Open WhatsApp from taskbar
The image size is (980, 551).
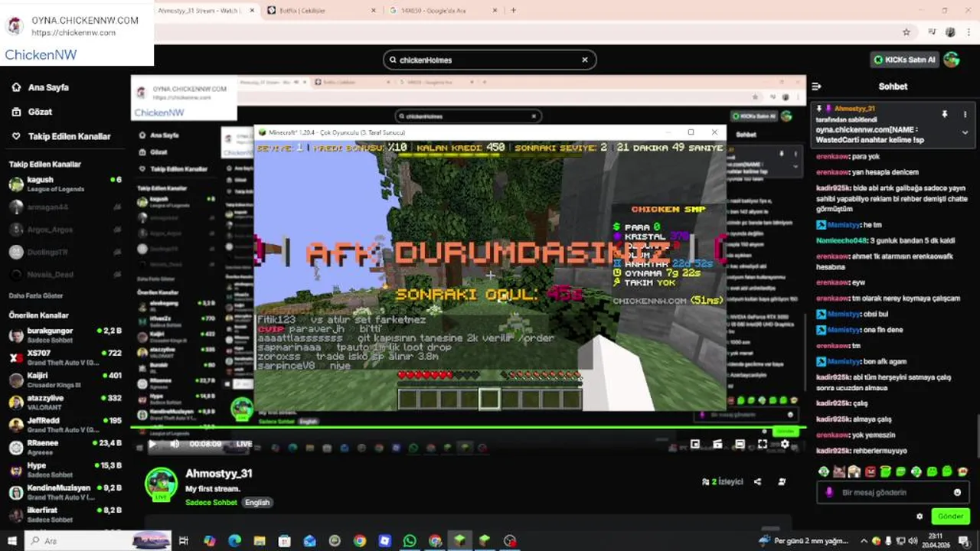(x=410, y=541)
